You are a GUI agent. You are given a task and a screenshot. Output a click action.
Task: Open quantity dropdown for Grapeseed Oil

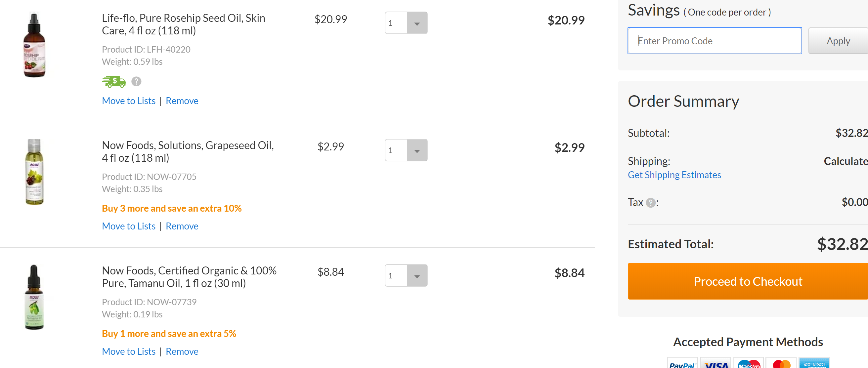(417, 150)
